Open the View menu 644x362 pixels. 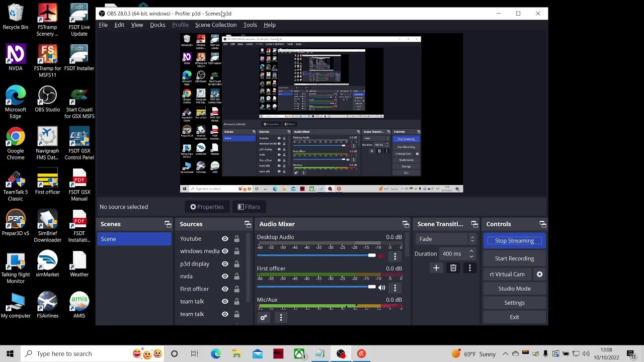137,25
